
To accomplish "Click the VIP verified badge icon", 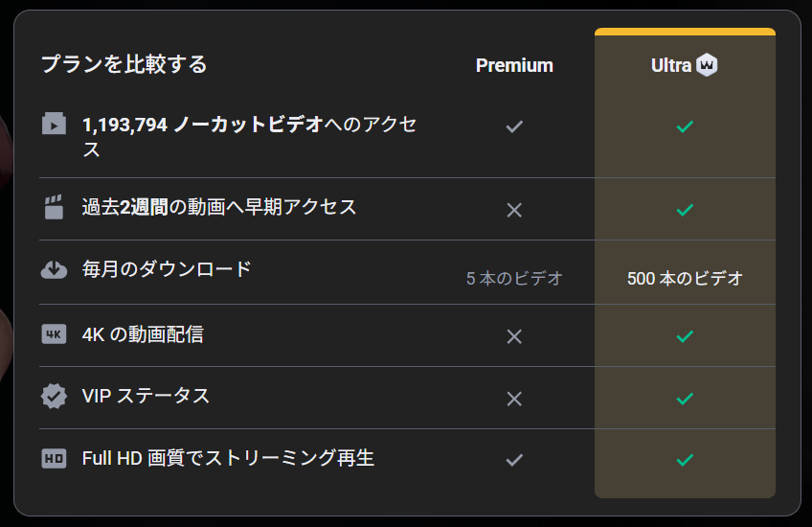I will [x=55, y=396].
